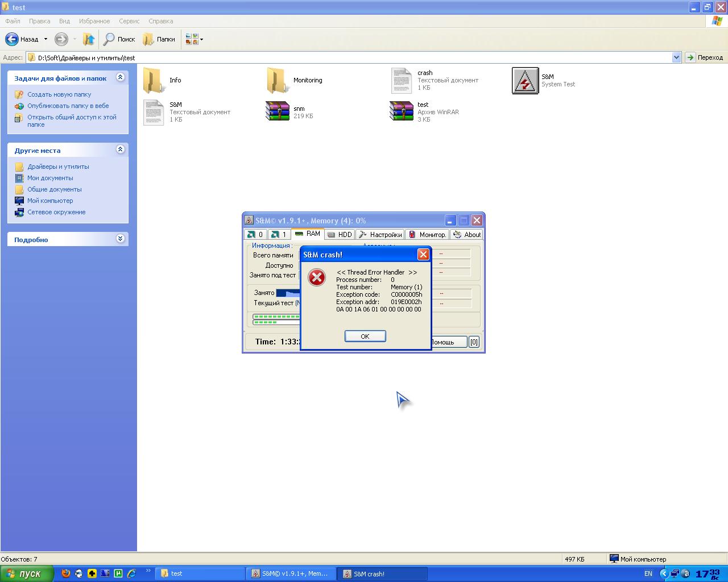Click the Start button labeled пуск
The width and height of the screenshot is (728, 582).
coord(27,573)
